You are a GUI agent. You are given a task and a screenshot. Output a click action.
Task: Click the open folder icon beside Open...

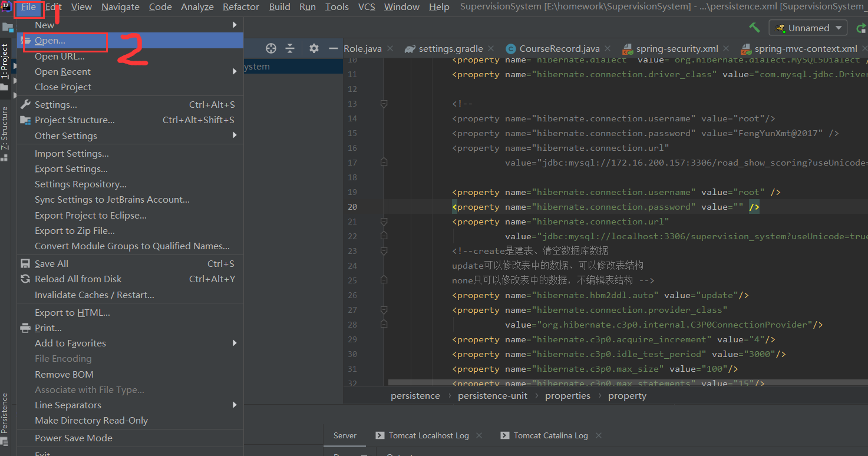click(x=25, y=40)
